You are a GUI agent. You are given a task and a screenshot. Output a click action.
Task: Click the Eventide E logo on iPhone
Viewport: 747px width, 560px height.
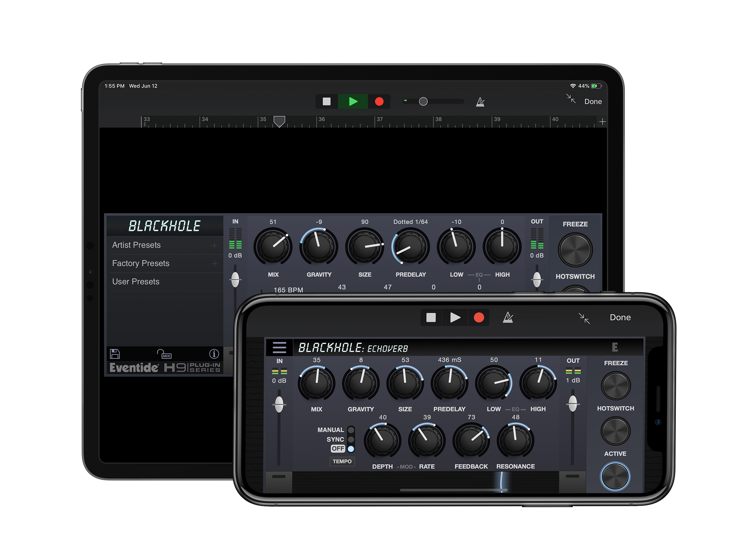(x=615, y=347)
